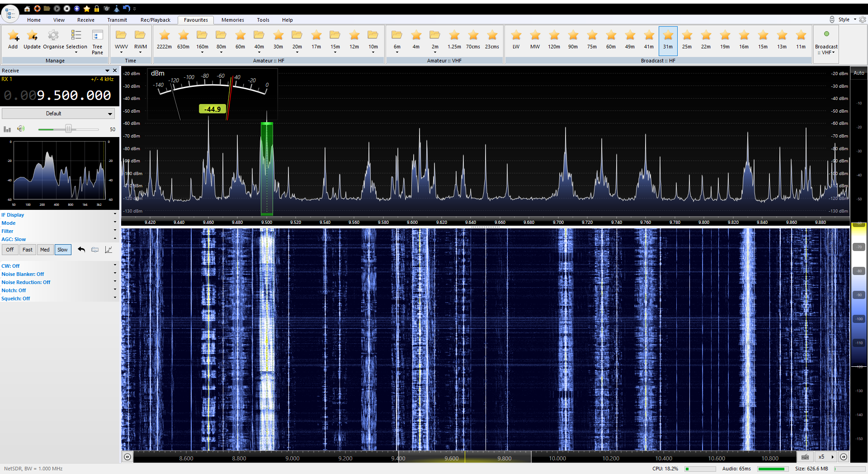Expand the Noise Reduction options

(115, 282)
